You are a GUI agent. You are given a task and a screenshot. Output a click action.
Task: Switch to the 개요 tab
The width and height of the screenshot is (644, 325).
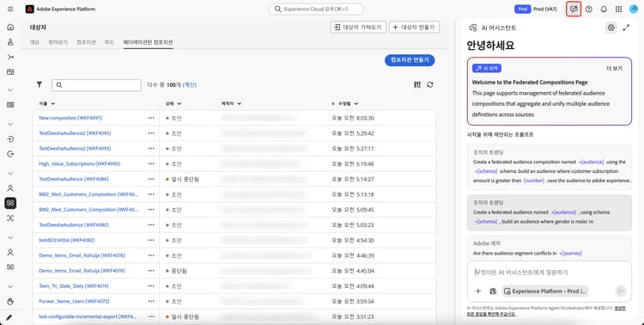[x=34, y=42]
